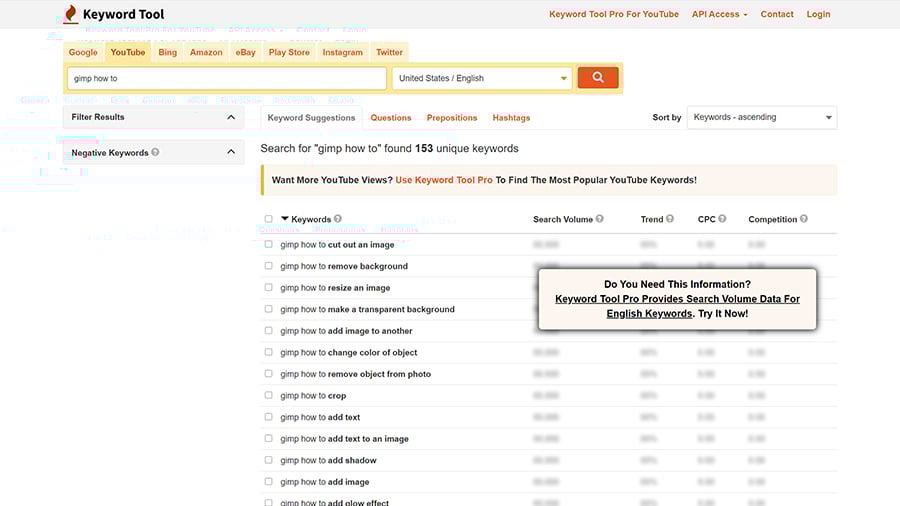Collapse the Negative Keywords panel
Image resolution: width=900 pixels, height=506 pixels.
click(231, 152)
